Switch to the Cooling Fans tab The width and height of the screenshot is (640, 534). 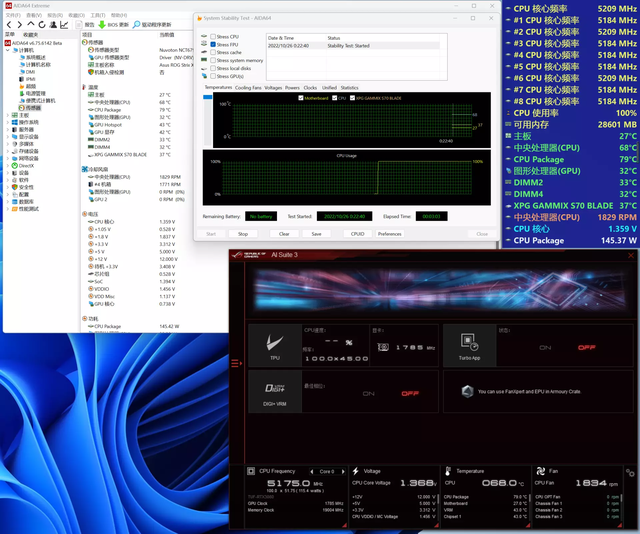[x=248, y=88]
